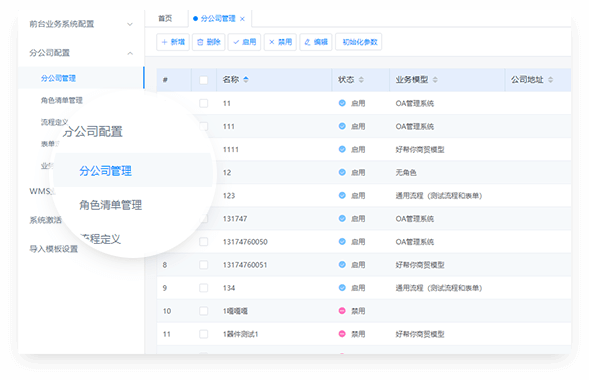Click the 新增 button
Image resolution: width=589 pixels, height=380 pixels.
[173, 42]
